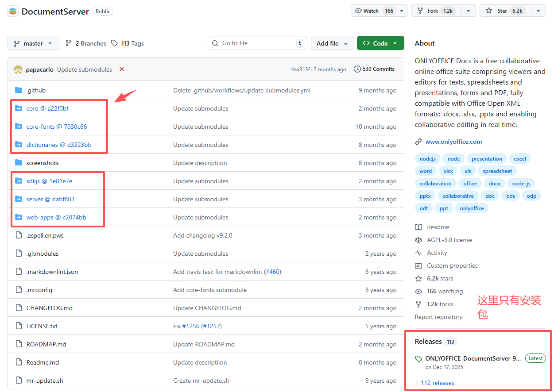Image resolution: width=554 pixels, height=392 pixels.
Task: Open the master branch dropdown
Action: (33, 43)
